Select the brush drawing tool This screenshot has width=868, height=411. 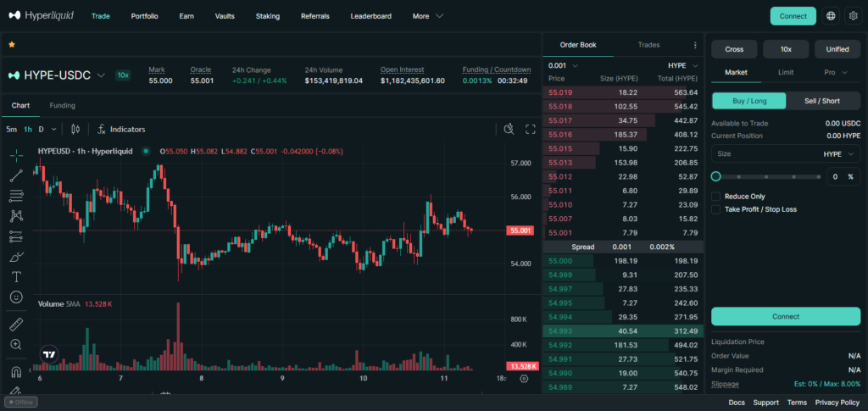(x=17, y=257)
